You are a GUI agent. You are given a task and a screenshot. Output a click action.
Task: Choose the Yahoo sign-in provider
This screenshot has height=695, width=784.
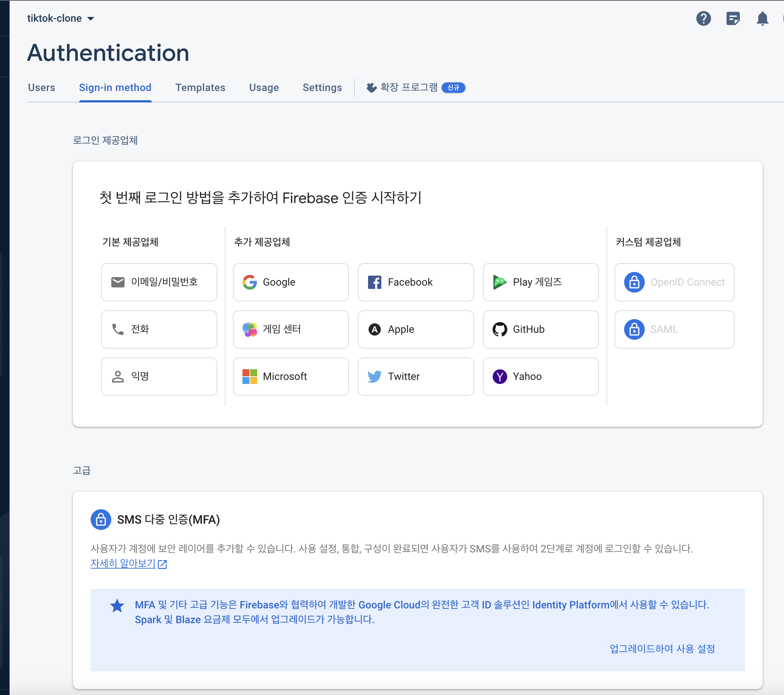[540, 376]
